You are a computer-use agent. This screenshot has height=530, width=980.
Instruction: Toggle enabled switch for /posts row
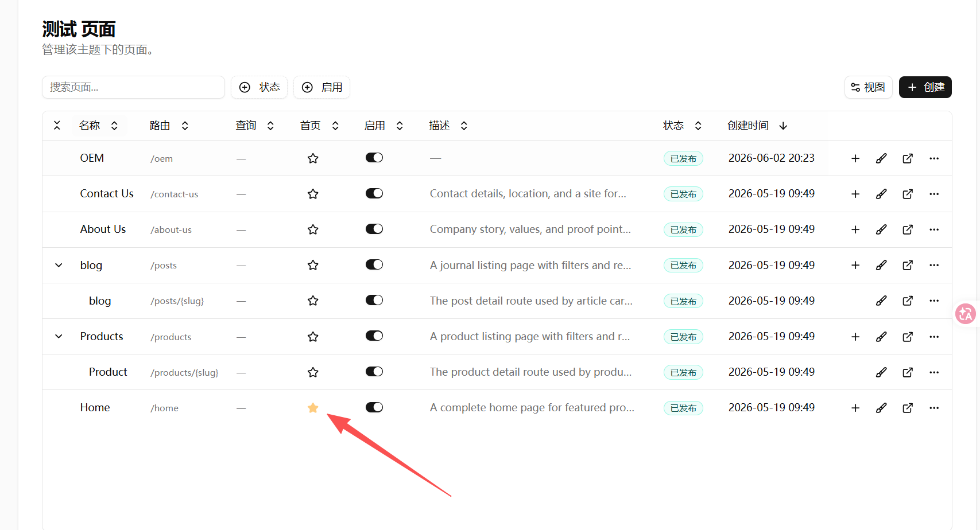coord(374,264)
